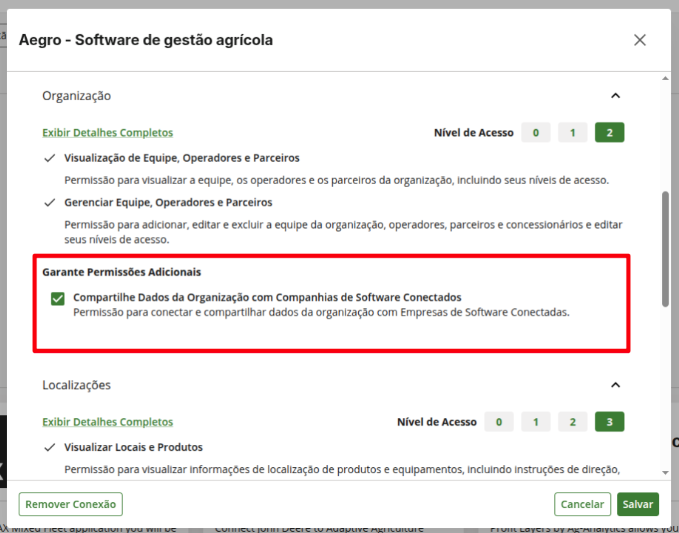Viewport: 679px width, 533px height.
Task: Click the dialog title 'Aegro - Software de gestão agrícola'
Action: 146,40
